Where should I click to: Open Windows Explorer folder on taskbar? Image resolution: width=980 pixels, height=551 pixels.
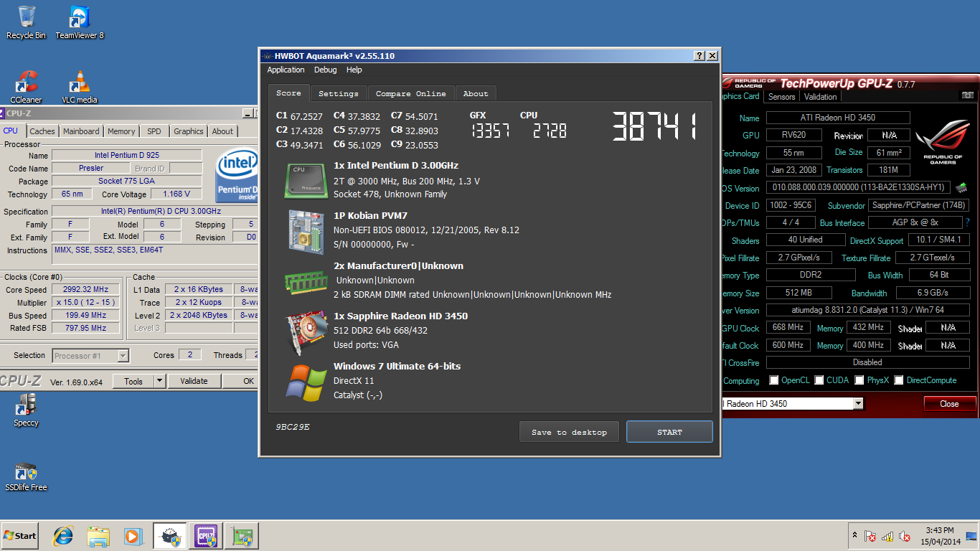point(98,536)
